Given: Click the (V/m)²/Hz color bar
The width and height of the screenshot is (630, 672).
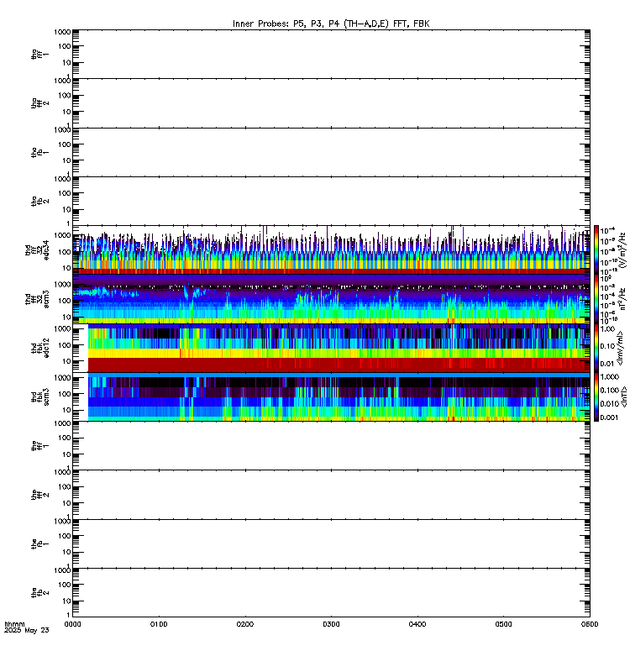Looking at the screenshot, I should 596,249.
